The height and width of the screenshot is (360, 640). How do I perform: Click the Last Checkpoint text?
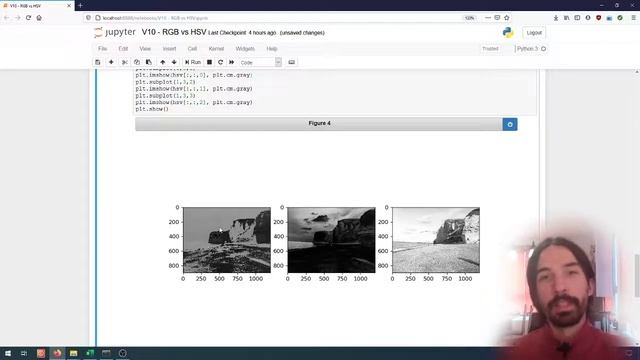click(x=242, y=33)
